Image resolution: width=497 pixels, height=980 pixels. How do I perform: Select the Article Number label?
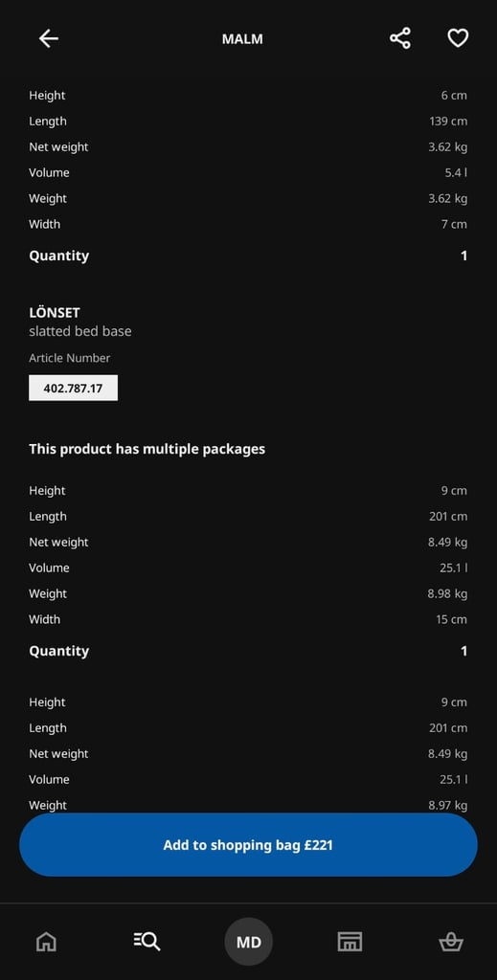pos(69,358)
